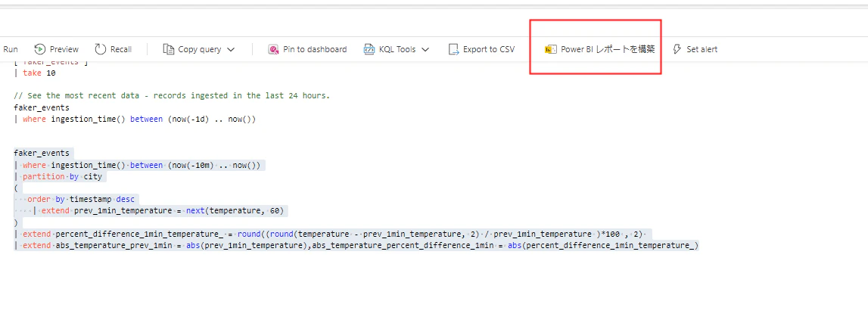Click the Pin to dashboard icon
This screenshot has height=323, width=868.
tap(273, 49)
